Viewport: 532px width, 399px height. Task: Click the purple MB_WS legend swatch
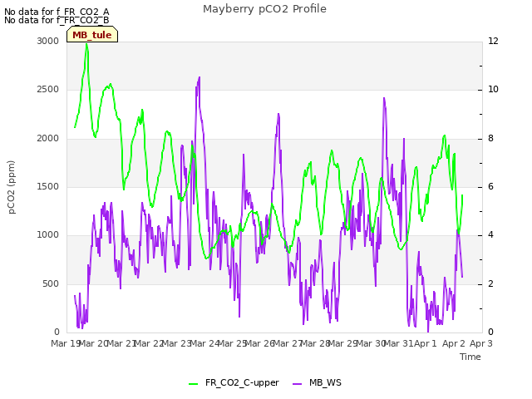(x=297, y=384)
